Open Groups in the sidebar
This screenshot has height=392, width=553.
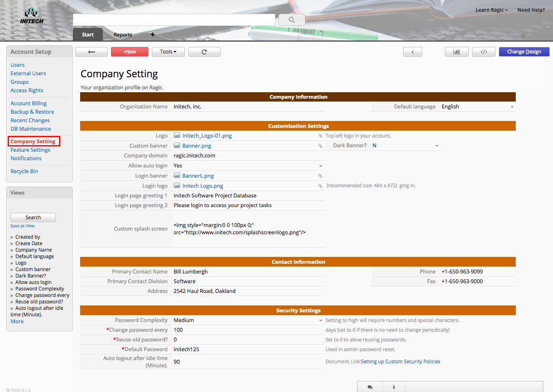point(19,82)
